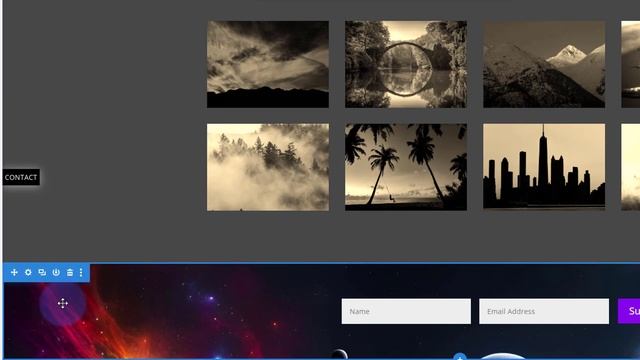
Task: Open the snowy mountain peak thumbnail
Action: [x=544, y=64]
